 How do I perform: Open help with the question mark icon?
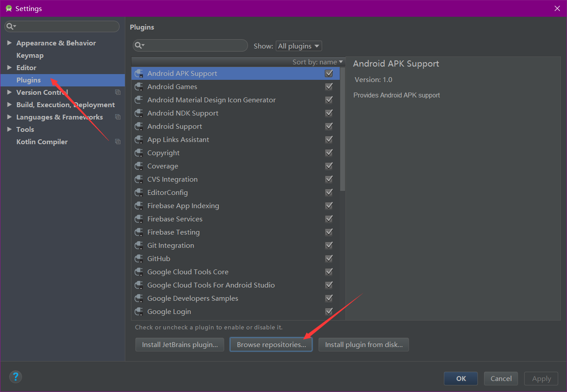[x=15, y=377]
